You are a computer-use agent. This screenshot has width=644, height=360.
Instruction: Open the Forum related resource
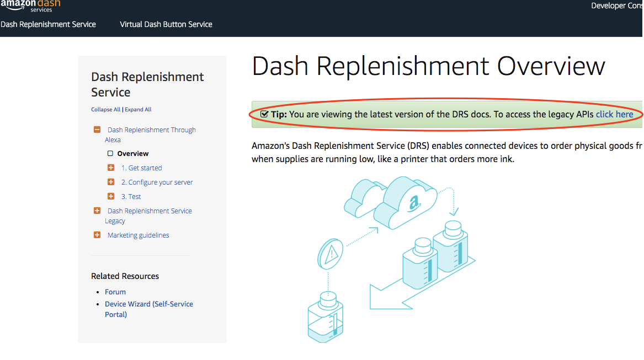click(x=115, y=292)
